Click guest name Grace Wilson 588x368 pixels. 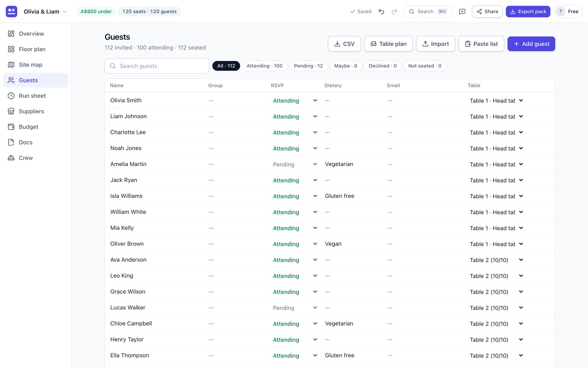(128, 291)
